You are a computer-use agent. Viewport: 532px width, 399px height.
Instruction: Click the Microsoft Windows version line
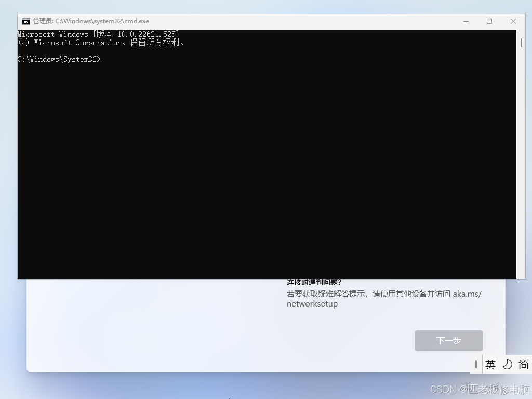point(98,34)
